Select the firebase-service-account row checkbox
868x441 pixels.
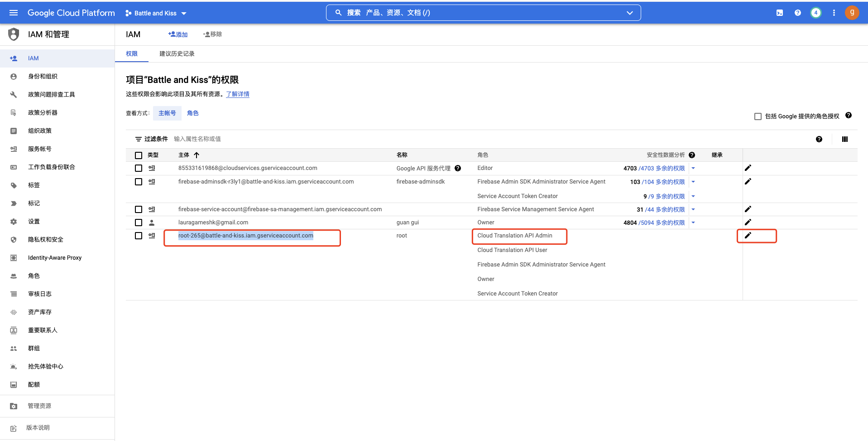tap(139, 209)
